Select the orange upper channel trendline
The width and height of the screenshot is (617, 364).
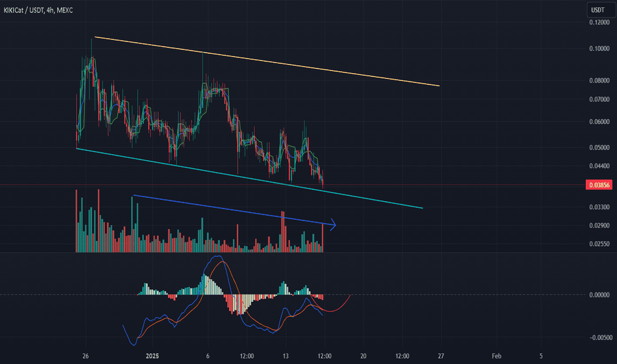[x=267, y=62]
